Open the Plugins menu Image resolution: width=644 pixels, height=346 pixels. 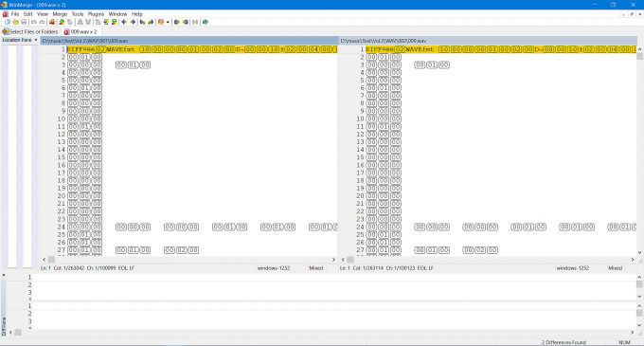[x=96, y=14]
